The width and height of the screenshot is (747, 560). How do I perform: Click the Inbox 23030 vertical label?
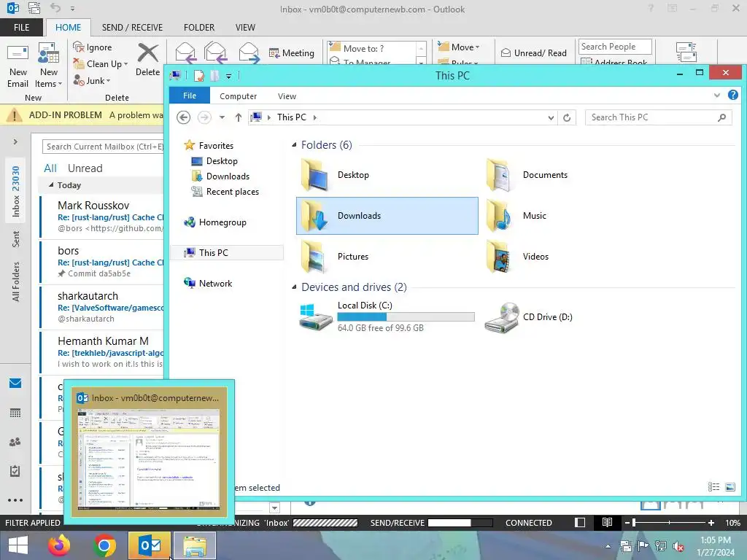(16, 192)
